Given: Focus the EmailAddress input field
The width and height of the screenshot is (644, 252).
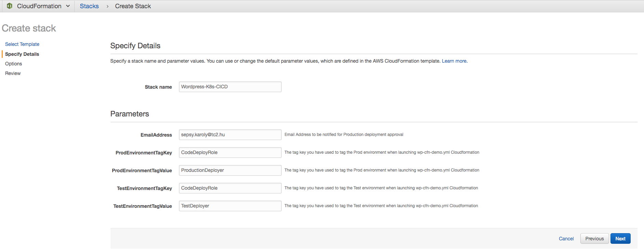Looking at the screenshot, I should 230,135.
